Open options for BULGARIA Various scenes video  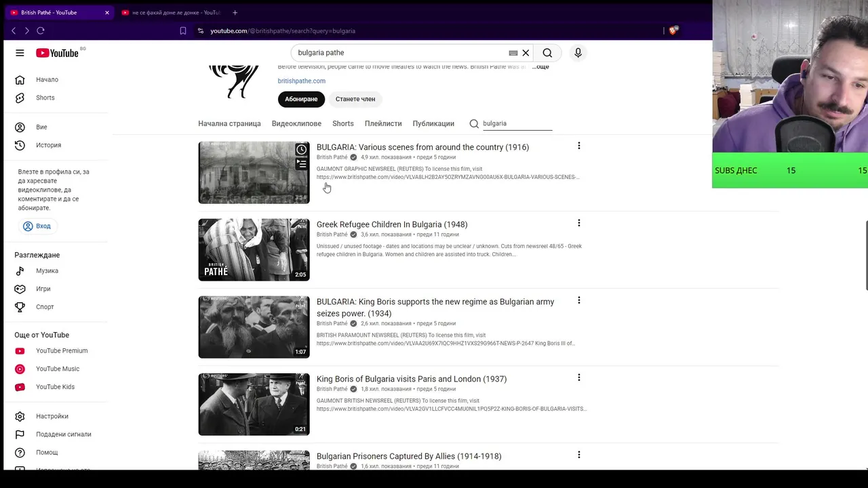click(578, 146)
